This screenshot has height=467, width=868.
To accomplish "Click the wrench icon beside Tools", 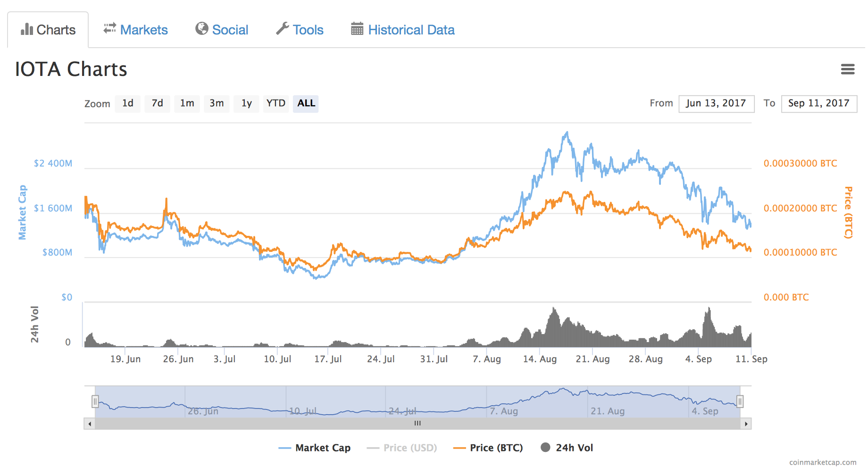I will (x=283, y=29).
